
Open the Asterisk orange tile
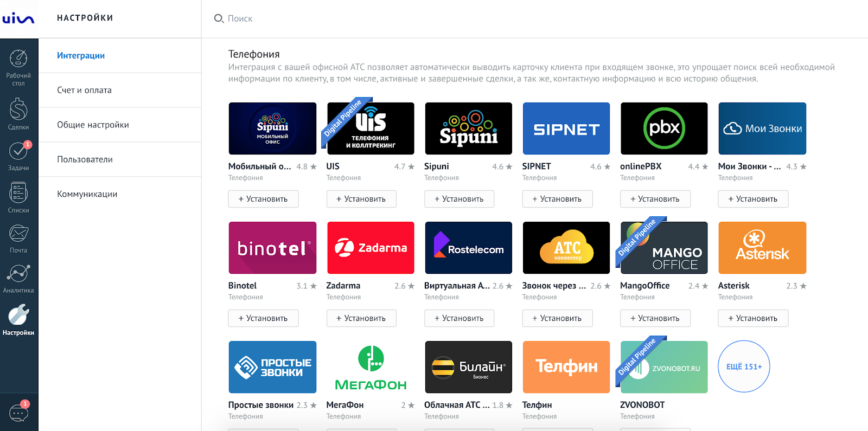(x=762, y=248)
